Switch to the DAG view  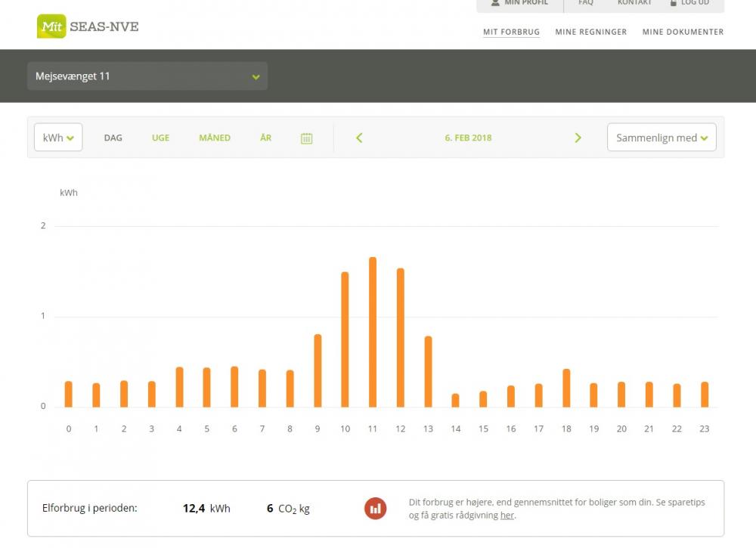113,138
